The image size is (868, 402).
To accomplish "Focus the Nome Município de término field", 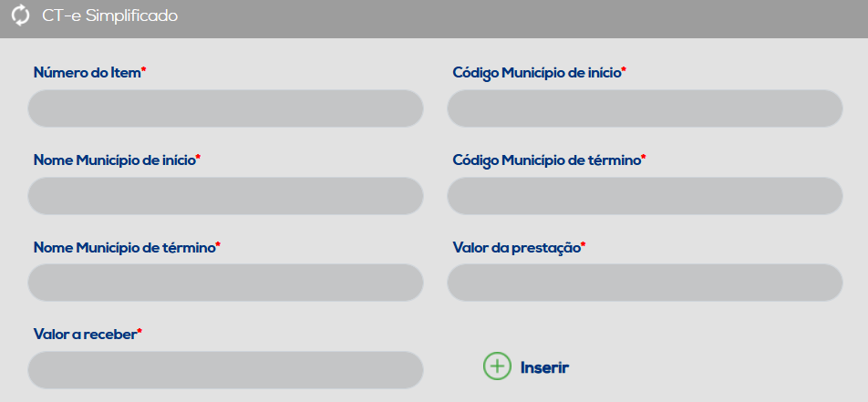I will coord(225,283).
